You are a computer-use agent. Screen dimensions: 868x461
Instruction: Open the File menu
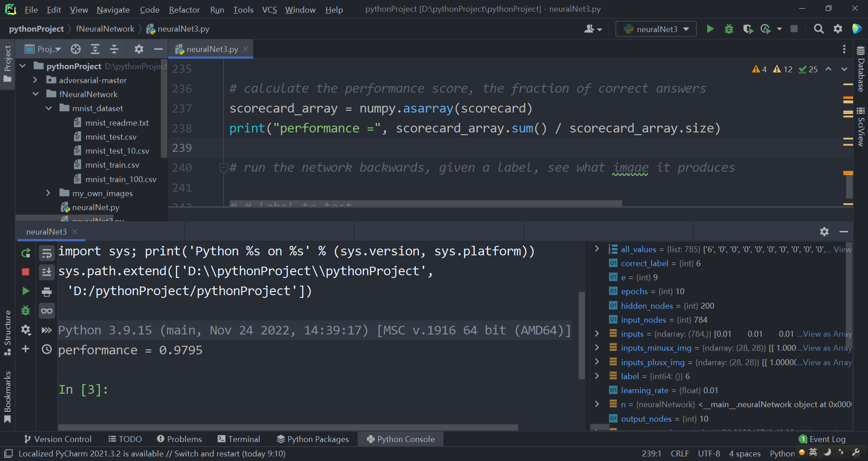coord(31,9)
